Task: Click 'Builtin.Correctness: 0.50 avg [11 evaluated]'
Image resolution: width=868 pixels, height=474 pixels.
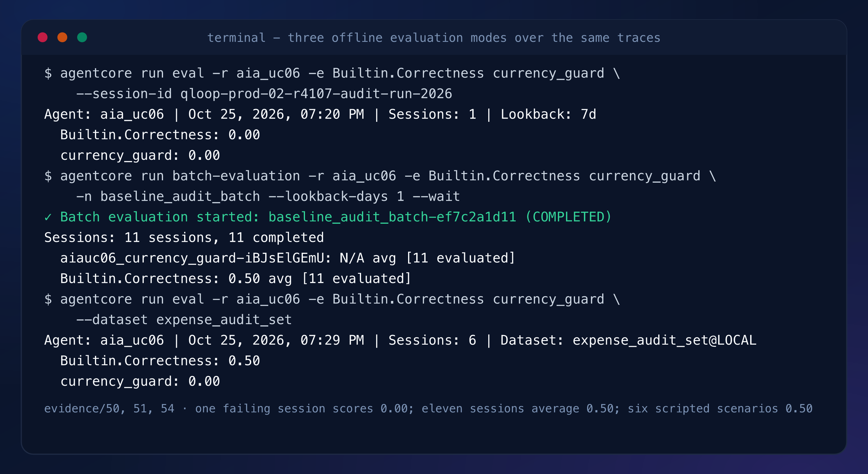Action: (236, 279)
